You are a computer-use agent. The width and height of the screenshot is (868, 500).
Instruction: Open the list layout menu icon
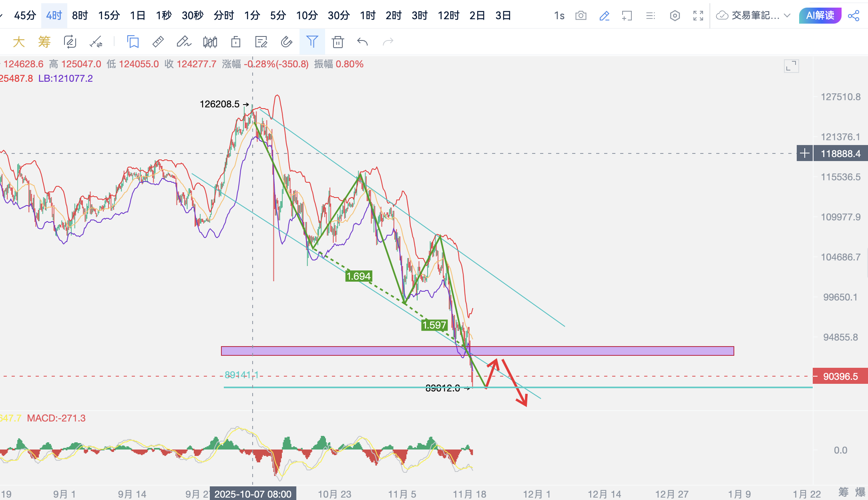tap(651, 16)
